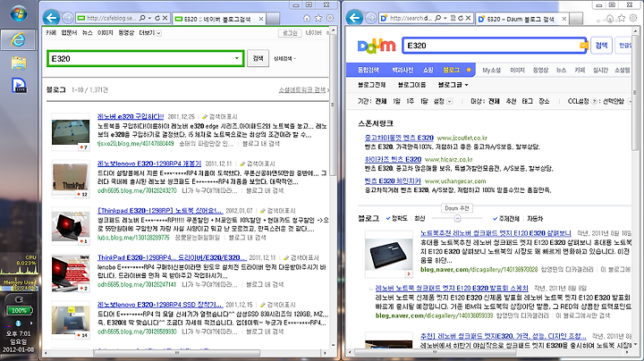Stop loading in the Daum window
Image resolution: width=644 pixels, height=361 pixels.
468,18
